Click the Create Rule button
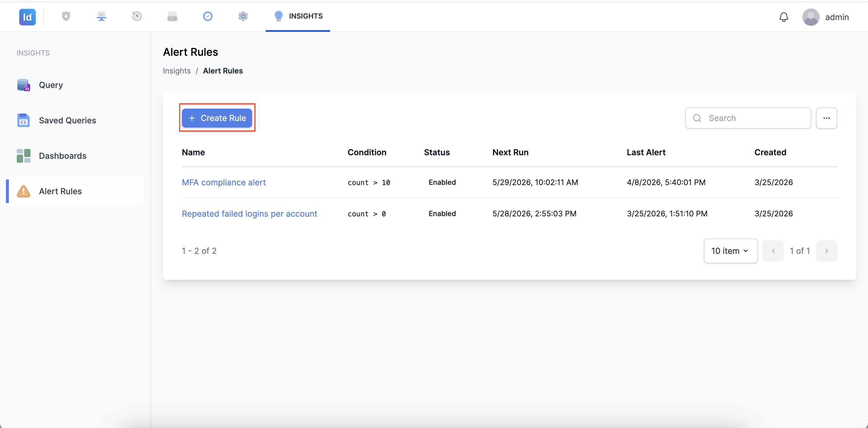868x428 pixels. 217,118
